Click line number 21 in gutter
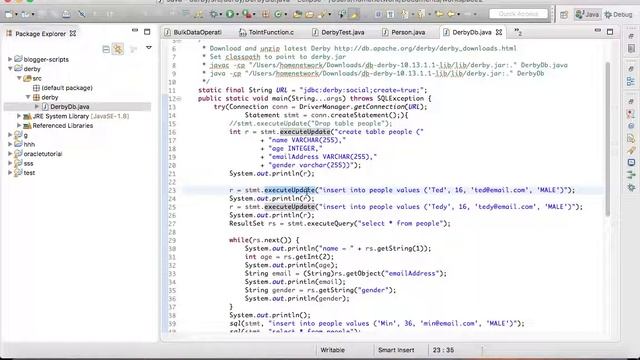Image resolution: width=640 pixels, height=360 pixels. 172,173
